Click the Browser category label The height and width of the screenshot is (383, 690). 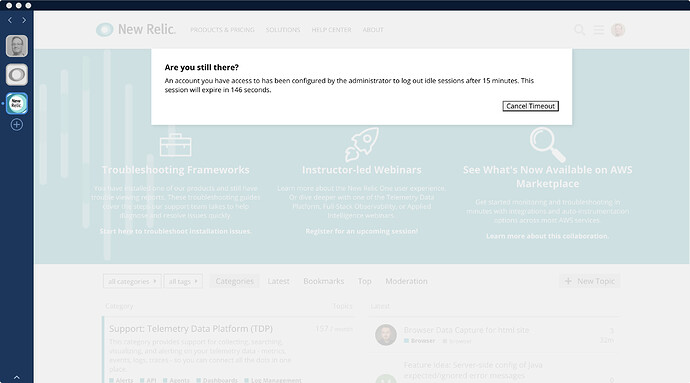coord(419,341)
